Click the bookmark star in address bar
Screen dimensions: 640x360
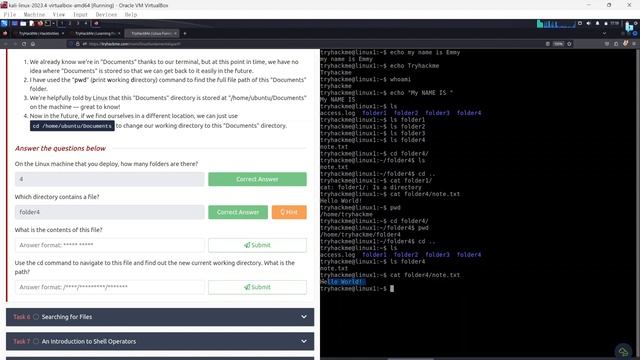pyautogui.click(x=569, y=44)
